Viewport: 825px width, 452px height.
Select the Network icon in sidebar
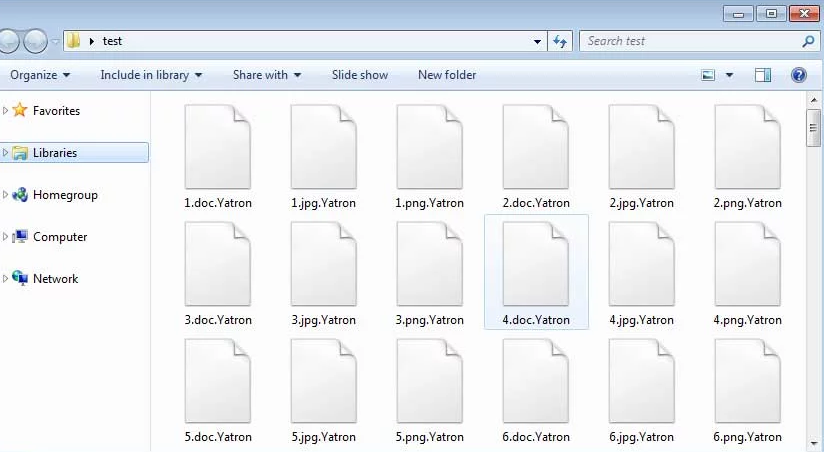(20, 279)
